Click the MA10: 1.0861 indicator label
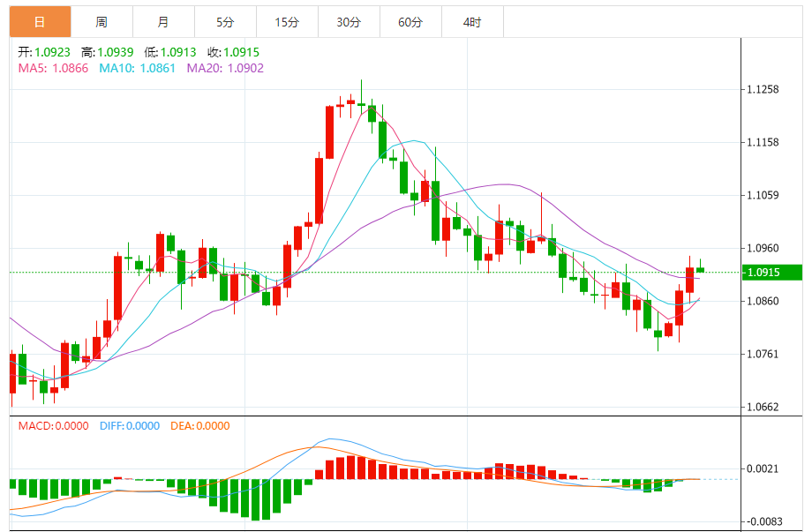This screenshot has height=532, width=812. [137, 68]
